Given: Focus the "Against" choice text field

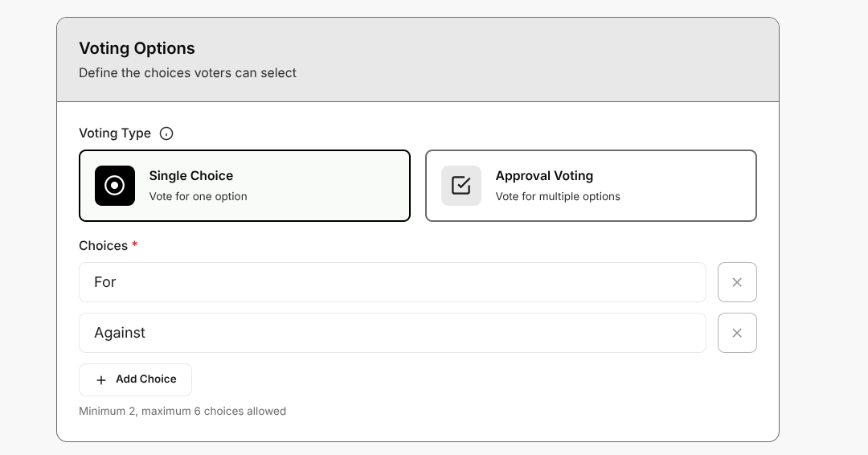Looking at the screenshot, I should coord(392,333).
